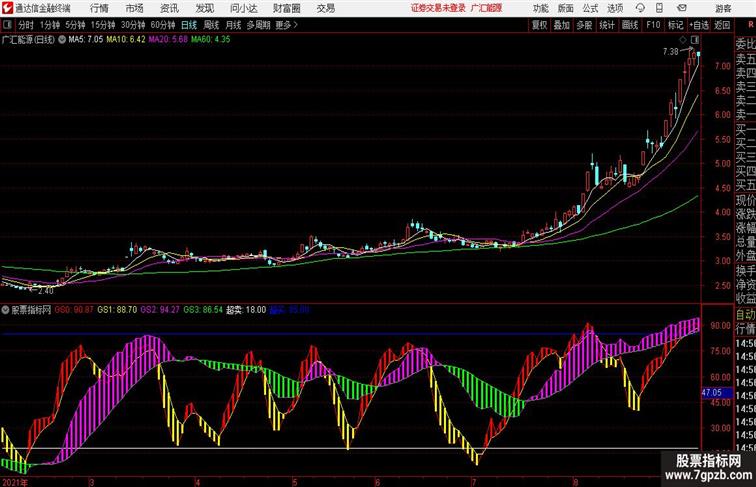The image size is (756, 487).
Task: Switch to the 15分钟 period tab
Action: click(103, 25)
